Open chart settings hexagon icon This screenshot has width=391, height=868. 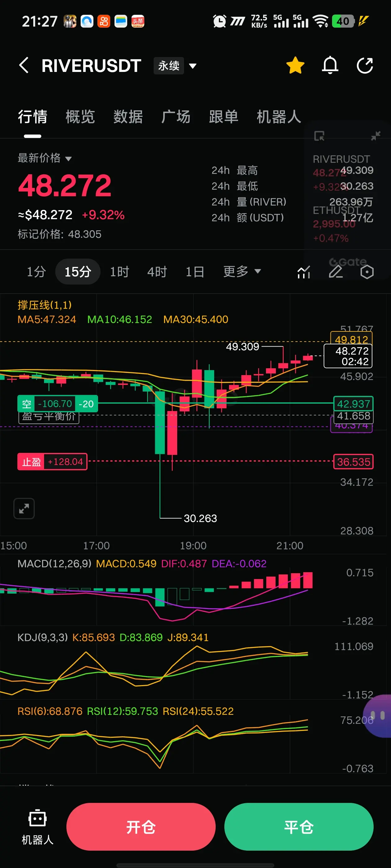tap(367, 272)
